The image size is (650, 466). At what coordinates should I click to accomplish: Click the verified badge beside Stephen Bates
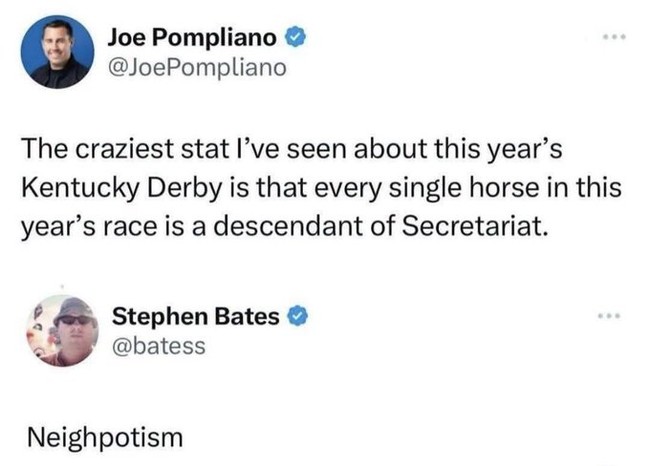click(298, 317)
